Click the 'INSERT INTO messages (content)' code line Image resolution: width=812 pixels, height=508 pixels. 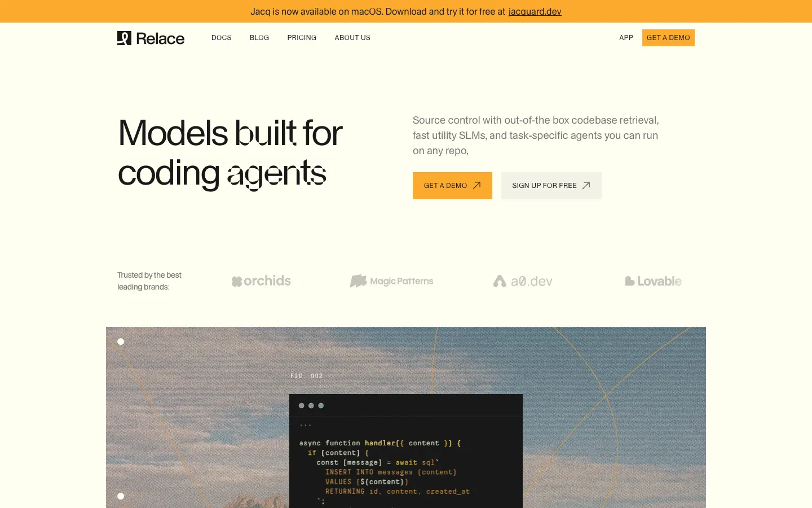[x=391, y=472]
